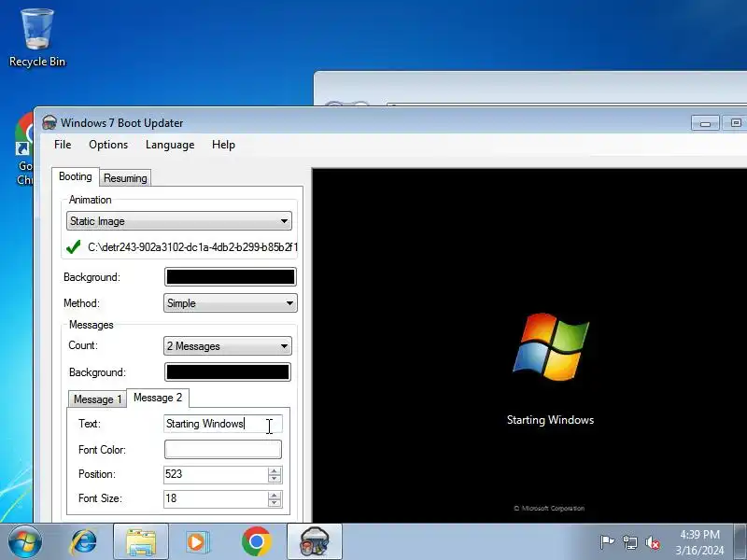The image size is (747, 560).
Task: Click the animation image file path text
Action: point(193,247)
